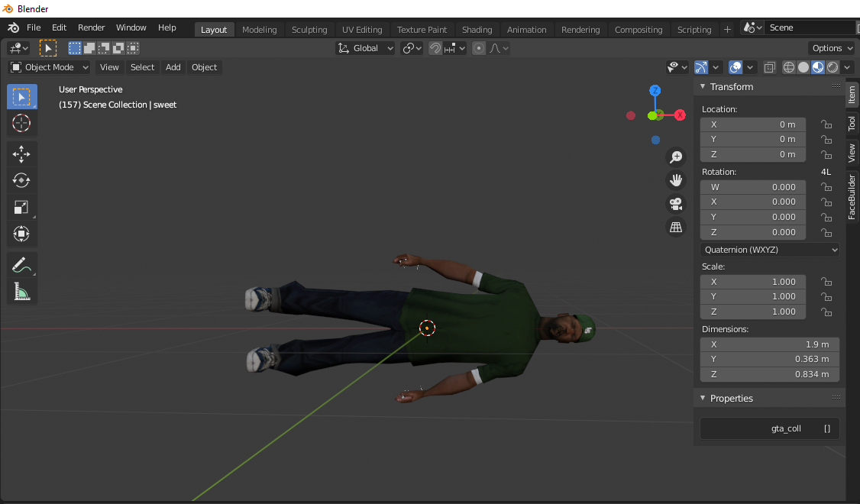Open the viewport Add menu

[x=173, y=67]
